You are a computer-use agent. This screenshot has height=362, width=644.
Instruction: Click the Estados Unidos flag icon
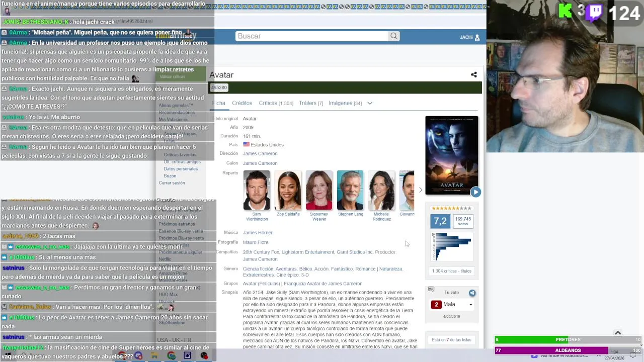(246, 145)
